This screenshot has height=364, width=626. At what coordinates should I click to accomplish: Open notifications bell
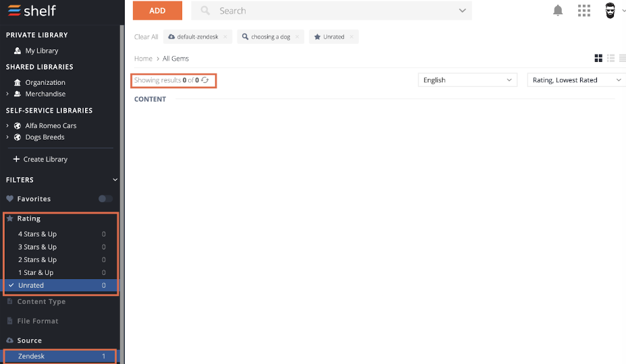click(x=558, y=10)
